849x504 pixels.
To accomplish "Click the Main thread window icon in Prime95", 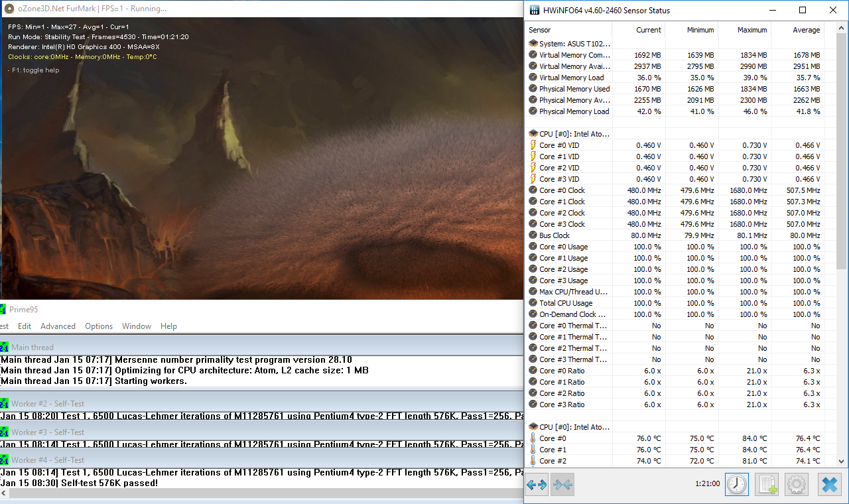I will tap(4, 347).
